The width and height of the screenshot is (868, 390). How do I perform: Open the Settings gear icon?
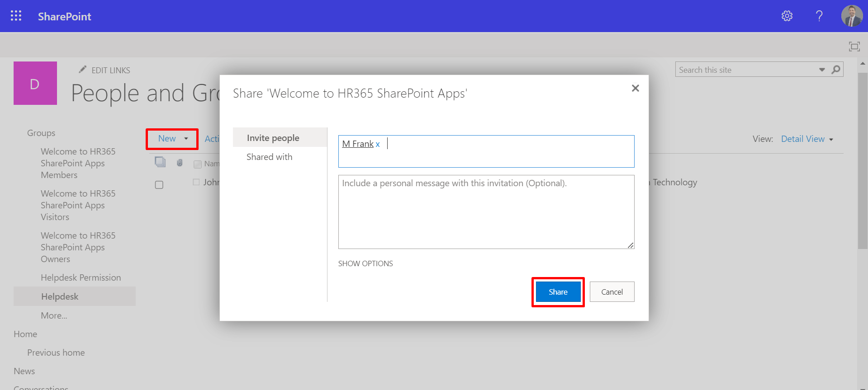pos(787,16)
